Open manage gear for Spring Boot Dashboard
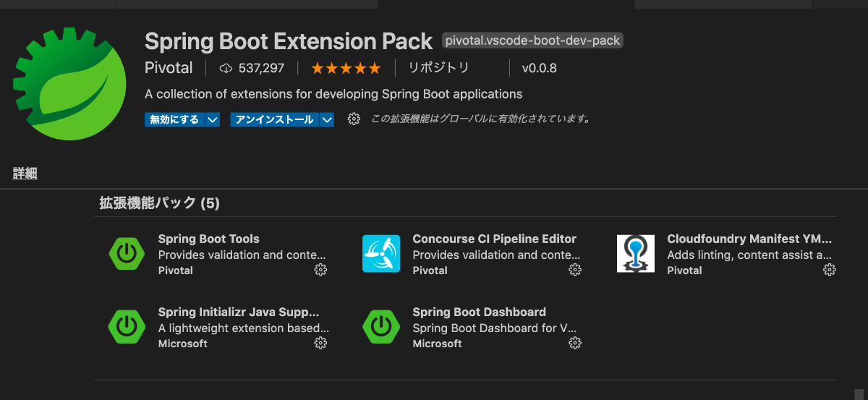 [575, 343]
